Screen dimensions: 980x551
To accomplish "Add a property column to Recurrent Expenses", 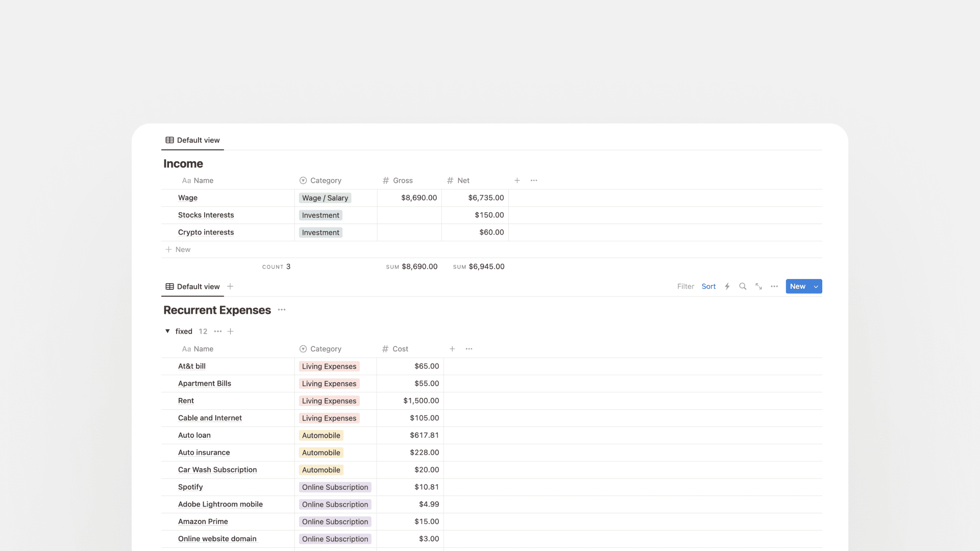I will (452, 349).
